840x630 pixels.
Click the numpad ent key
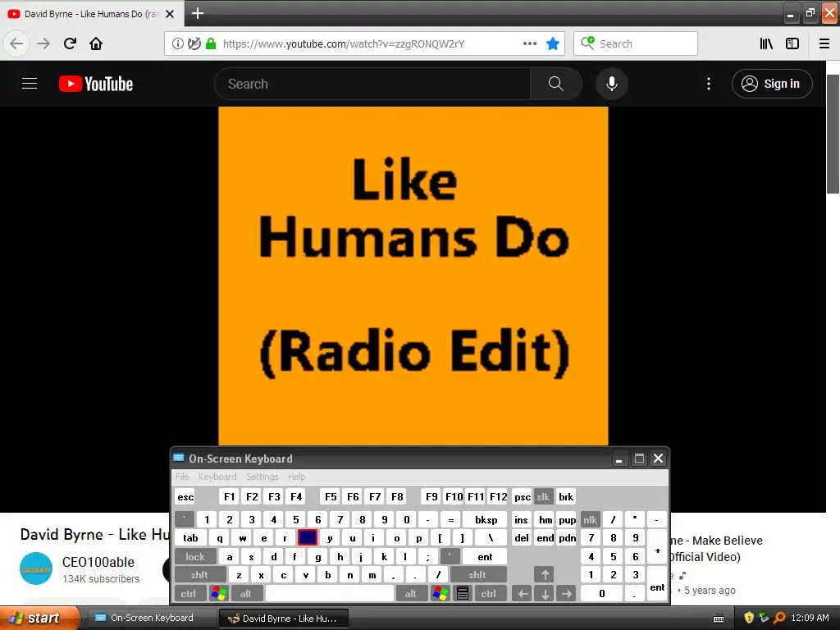(x=657, y=584)
